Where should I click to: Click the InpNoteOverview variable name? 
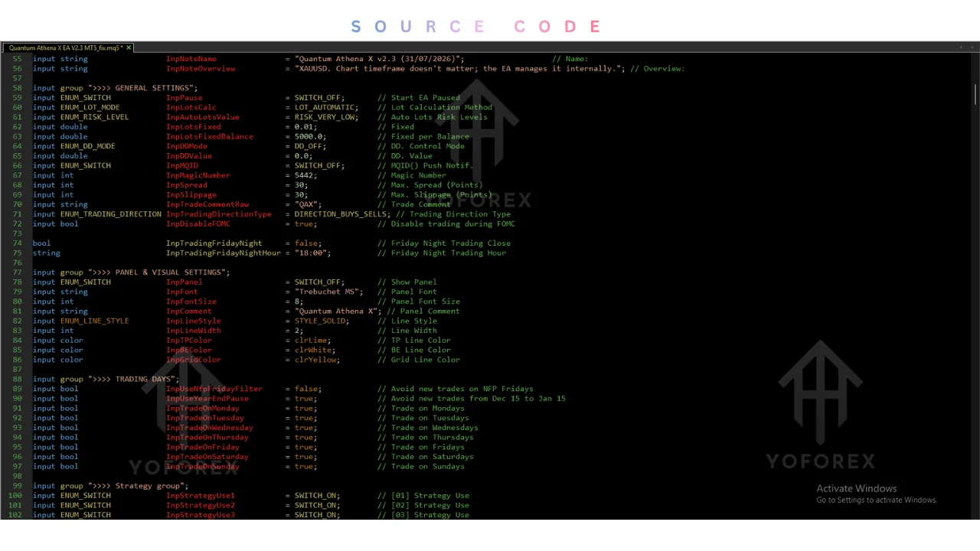[201, 69]
